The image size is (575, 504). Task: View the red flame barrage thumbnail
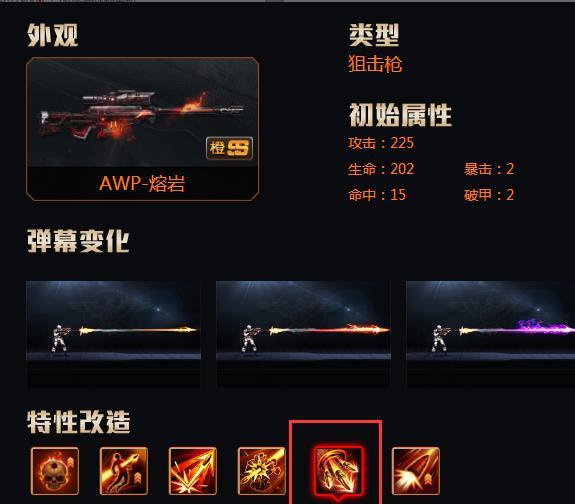(x=304, y=334)
